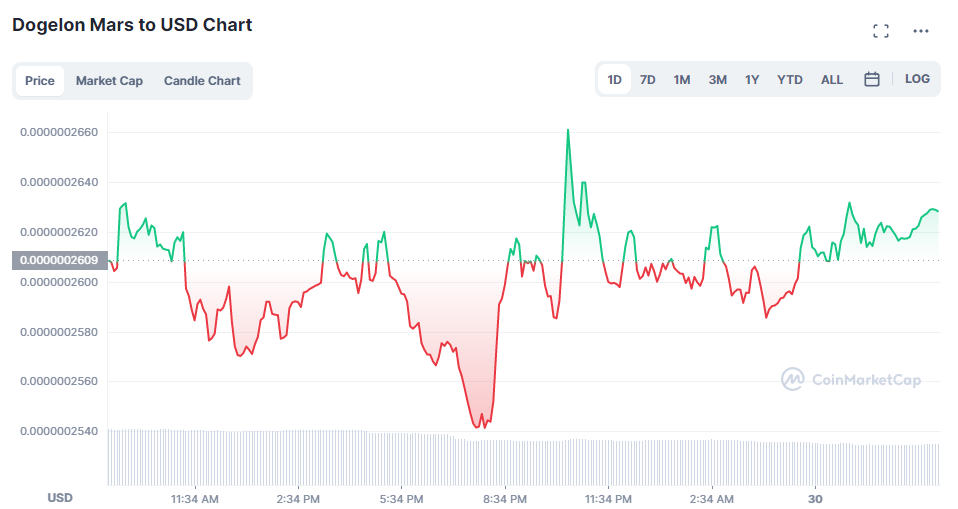Screen dimensions: 958x509
Task: Select the 1Y time range
Action: click(752, 79)
